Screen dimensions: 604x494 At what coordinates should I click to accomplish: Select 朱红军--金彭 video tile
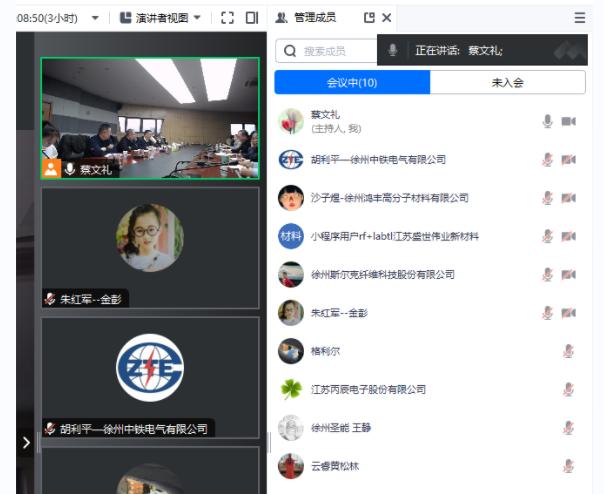coord(150,248)
